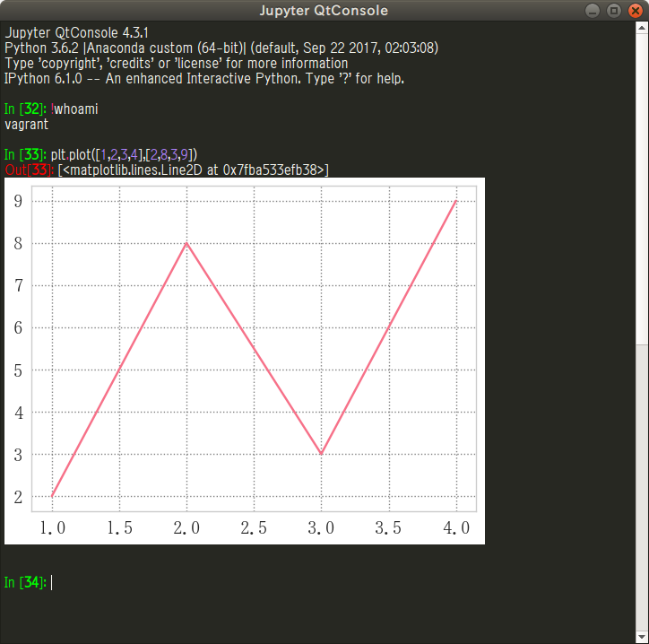
Task: Focus the In [34] input line
Action: (x=269, y=583)
